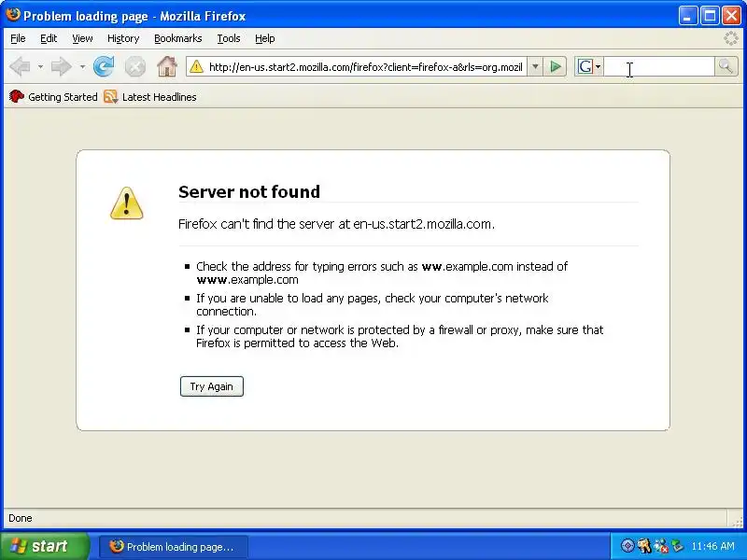Viewport: 747px width, 560px height.
Task: Open the Bookmarks menu
Action: pyautogui.click(x=178, y=38)
